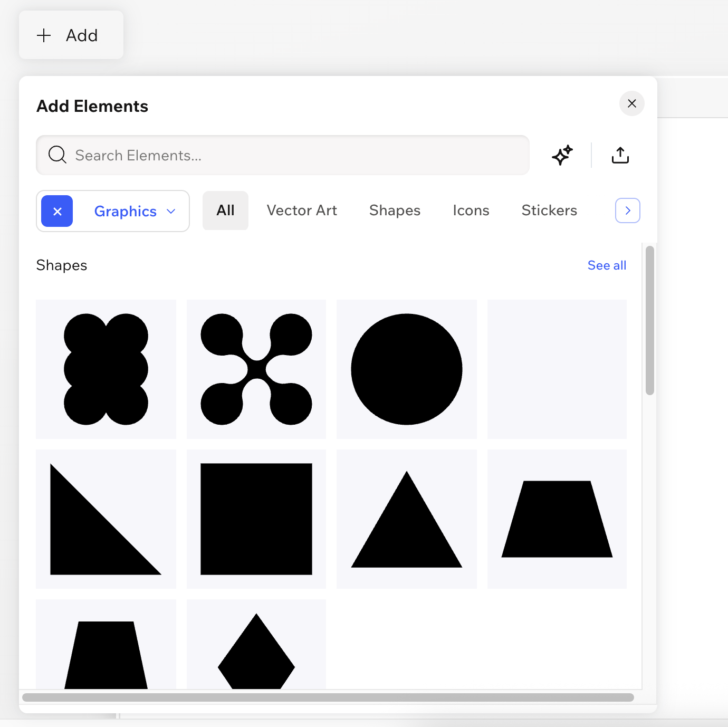
Task: Switch to the Vector Art tab
Action: (x=302, y=211)
